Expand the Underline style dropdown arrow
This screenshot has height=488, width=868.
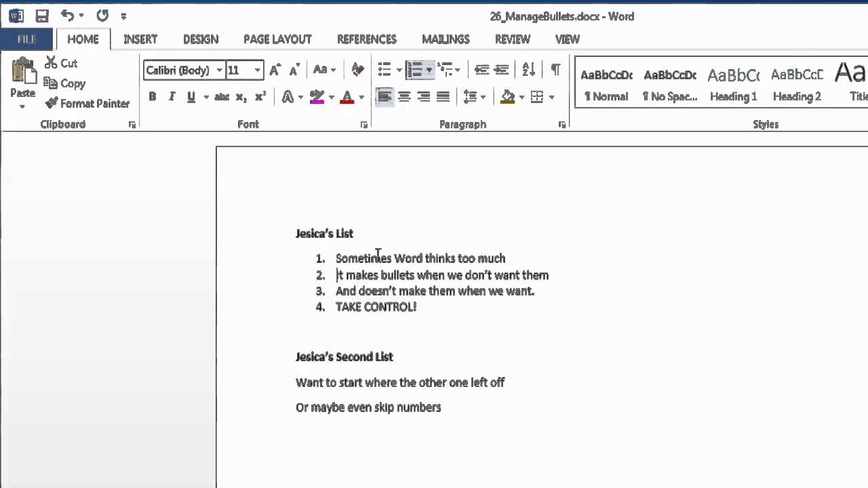coord(205,97)
